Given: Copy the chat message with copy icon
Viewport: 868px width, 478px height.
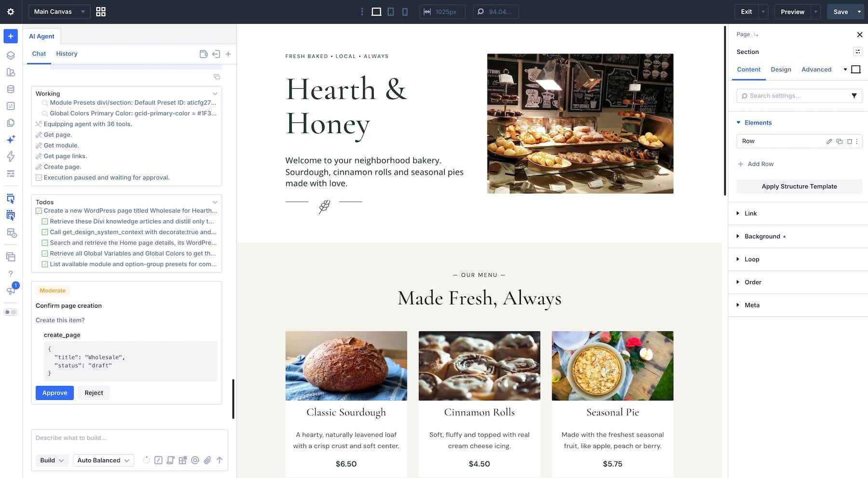Looking at the screenshot, I should click(x=217, y=77).
